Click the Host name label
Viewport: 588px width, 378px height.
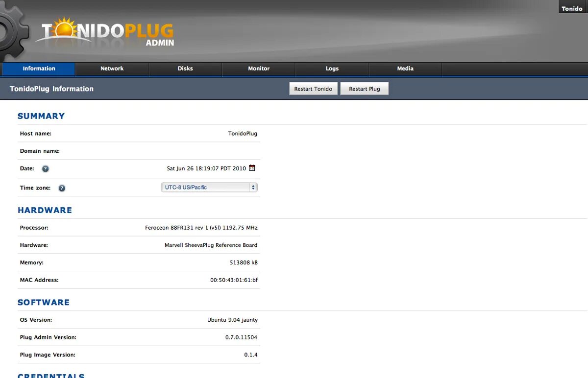tap(35, 134)
